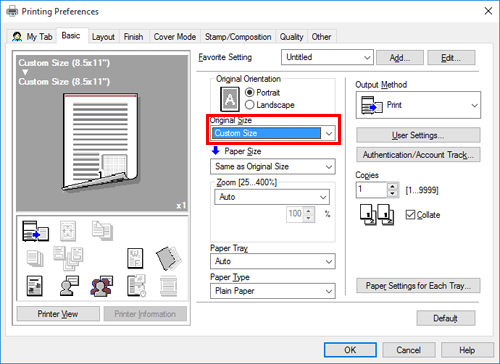Increase copies with the up spinner arrow
Viewport: 500px width, 364px height.
pos(393,186)
